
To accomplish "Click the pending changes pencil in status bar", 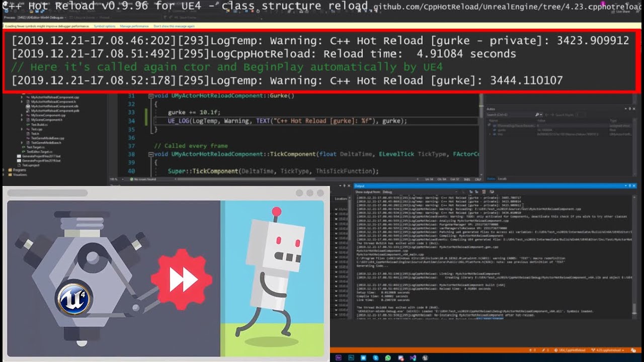I will (545, 349).
